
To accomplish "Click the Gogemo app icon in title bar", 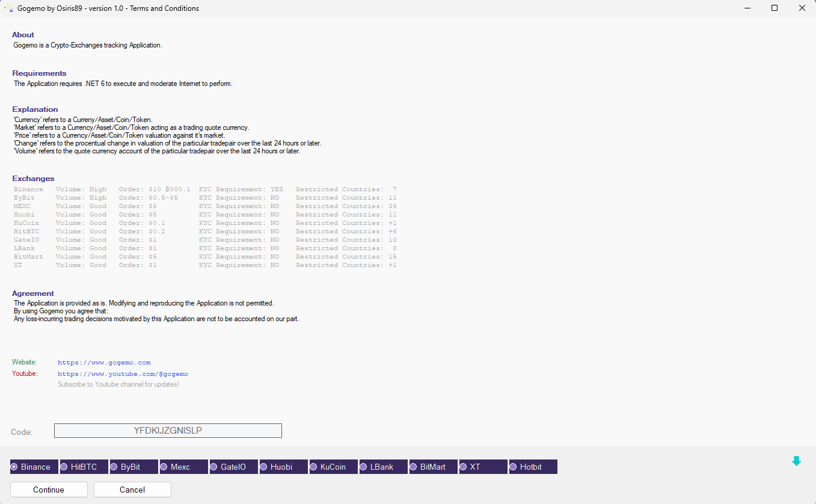I will coord(9,8).
